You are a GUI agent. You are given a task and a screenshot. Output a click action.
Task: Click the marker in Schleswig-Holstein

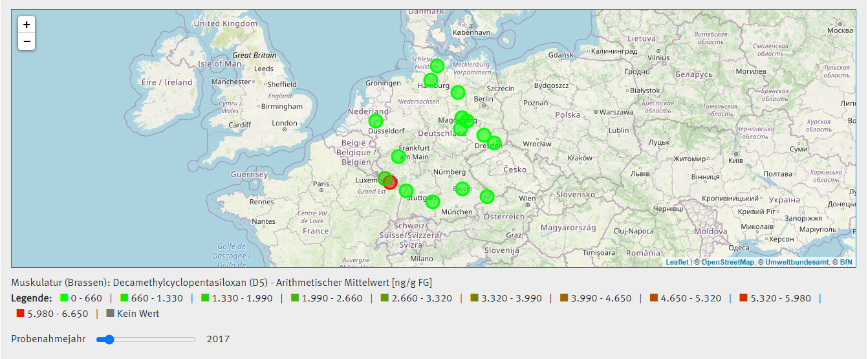[x=437, y=65]
